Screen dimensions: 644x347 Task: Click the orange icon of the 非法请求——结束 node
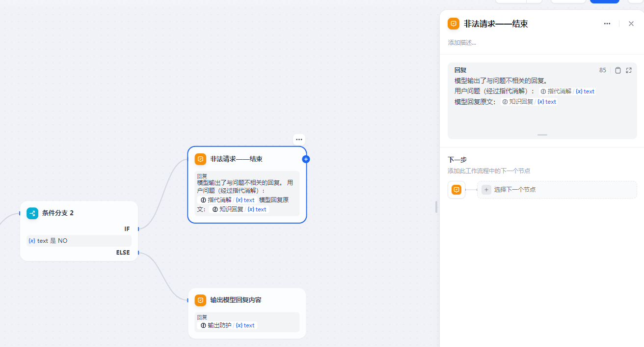[200, 159]
